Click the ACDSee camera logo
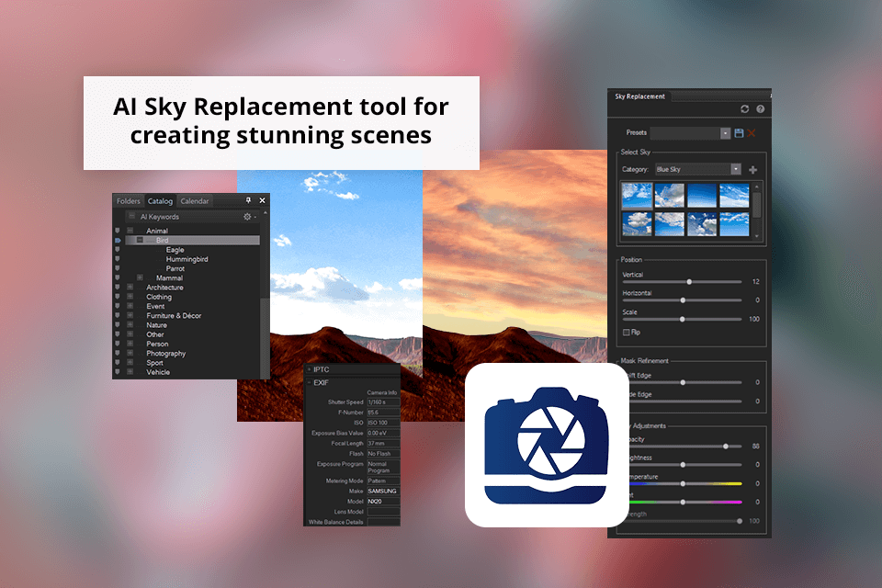The image size is (882, 588). pos(547,445)
